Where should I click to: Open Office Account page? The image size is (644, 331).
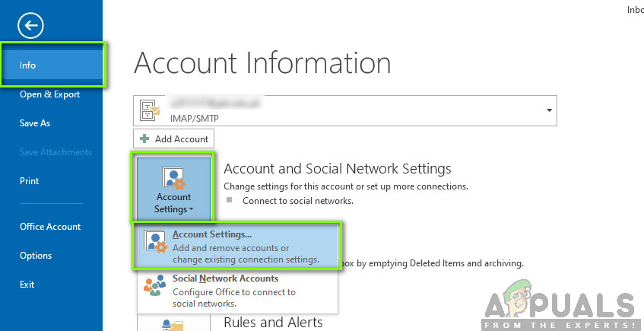52,227
